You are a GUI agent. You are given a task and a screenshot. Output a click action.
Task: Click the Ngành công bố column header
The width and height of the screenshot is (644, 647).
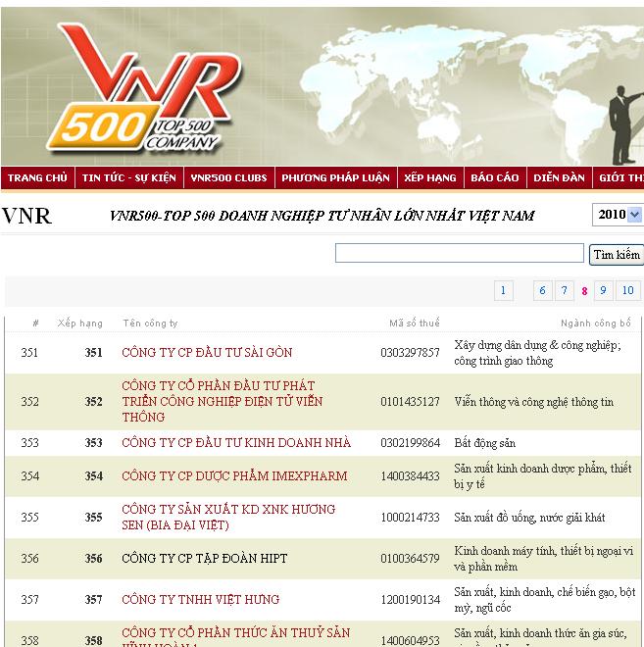pos(596,323)
